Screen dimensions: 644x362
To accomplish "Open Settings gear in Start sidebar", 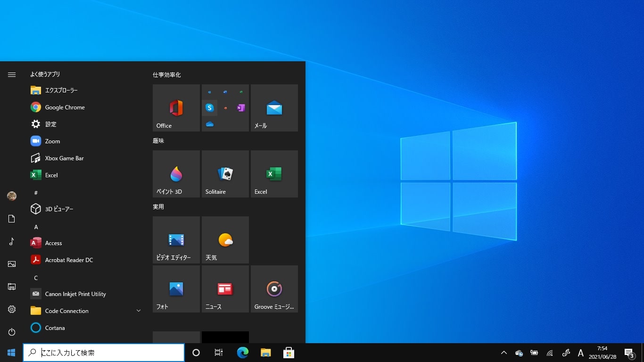I will pos(12,309).
